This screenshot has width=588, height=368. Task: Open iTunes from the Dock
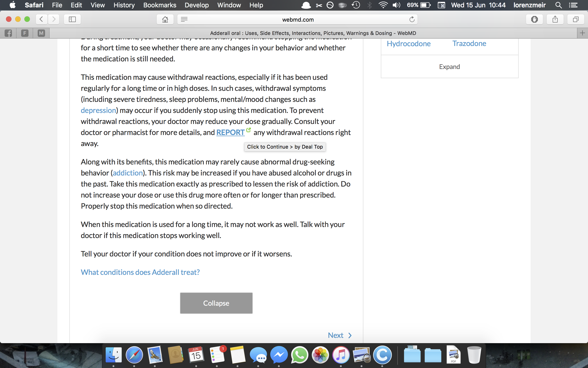point(341,355)
